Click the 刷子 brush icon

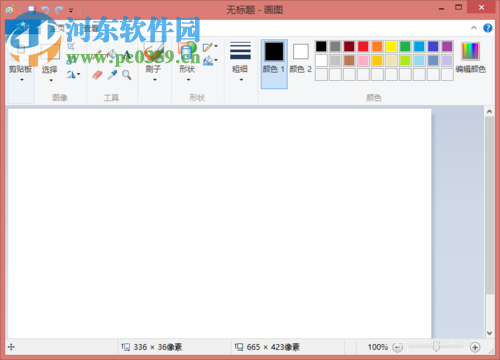(x=154, y=52)
